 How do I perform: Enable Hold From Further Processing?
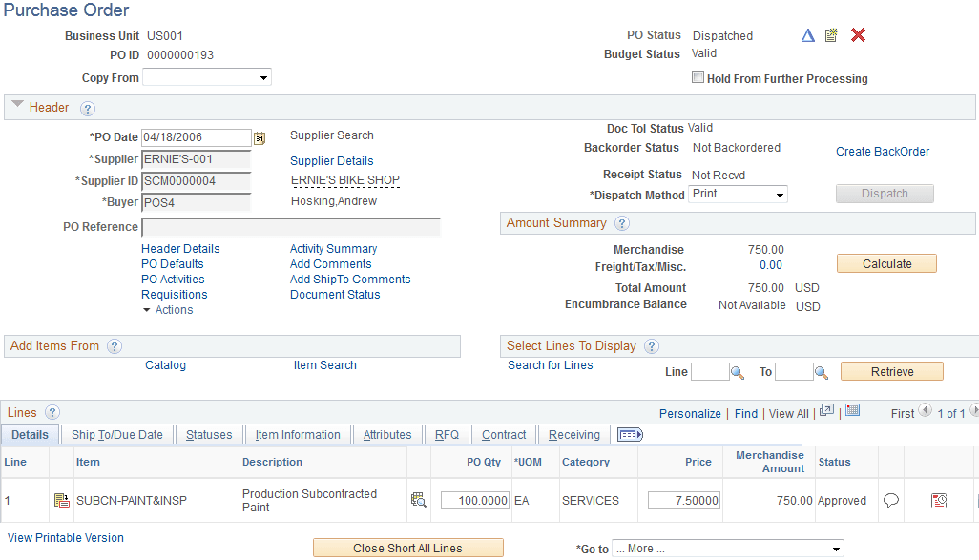[x=698, y=77]
